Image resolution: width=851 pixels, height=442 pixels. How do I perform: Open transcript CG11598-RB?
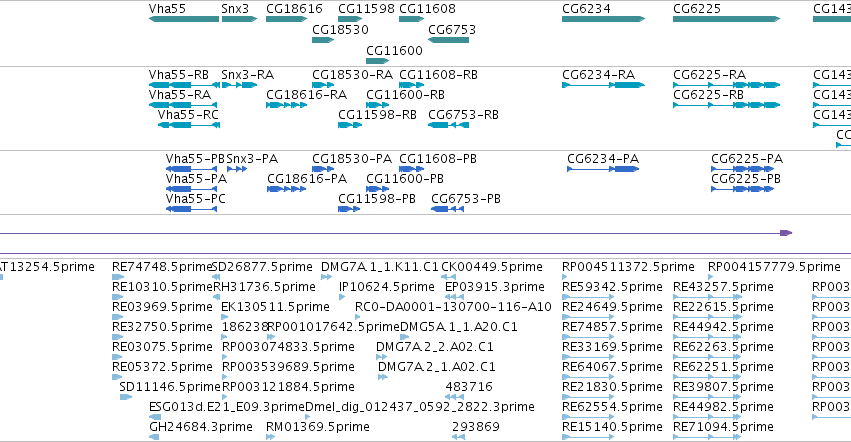click(377, 115)
